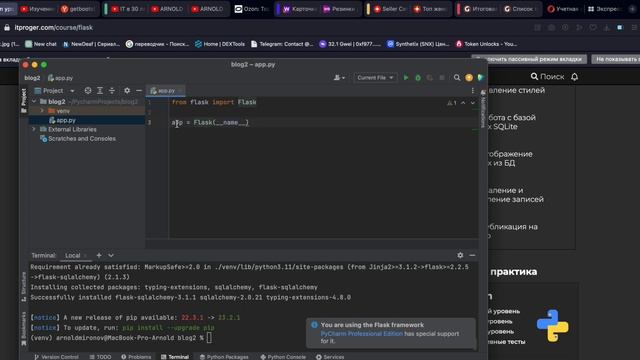Collapse all items in Project panel
This screenshot has height=360, width=640.
pos(112,91)
